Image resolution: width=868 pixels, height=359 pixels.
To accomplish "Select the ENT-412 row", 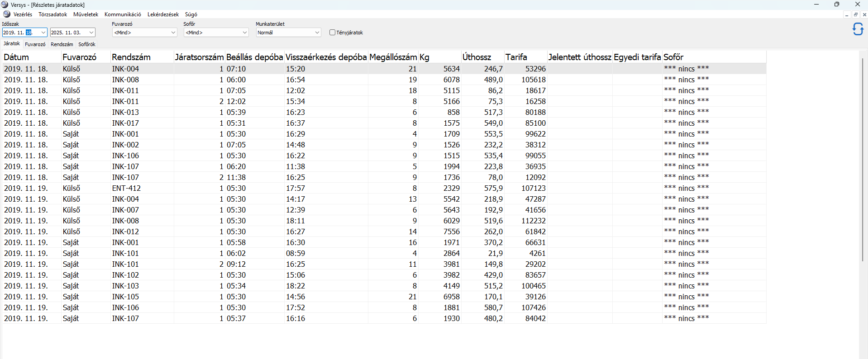I will click(126, 188).
